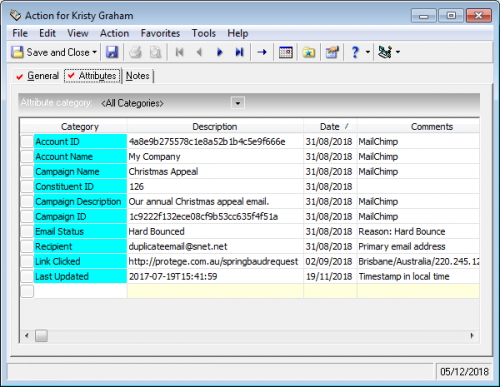Switch to the Notes tab
Viewport: 500px width, 387px height.
(x=137, y=76)
